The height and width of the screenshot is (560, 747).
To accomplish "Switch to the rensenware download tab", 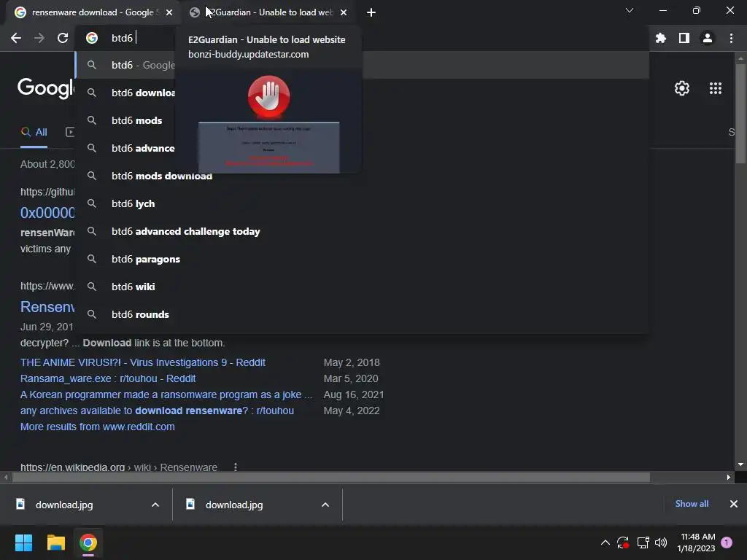I will 93,12.
